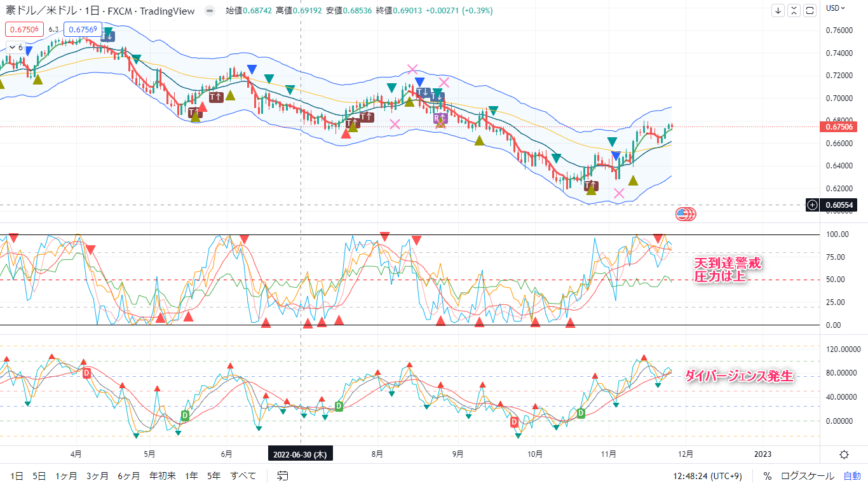Click the move pane down arrow icon
The image size is (868, 488).
[779, 10]
